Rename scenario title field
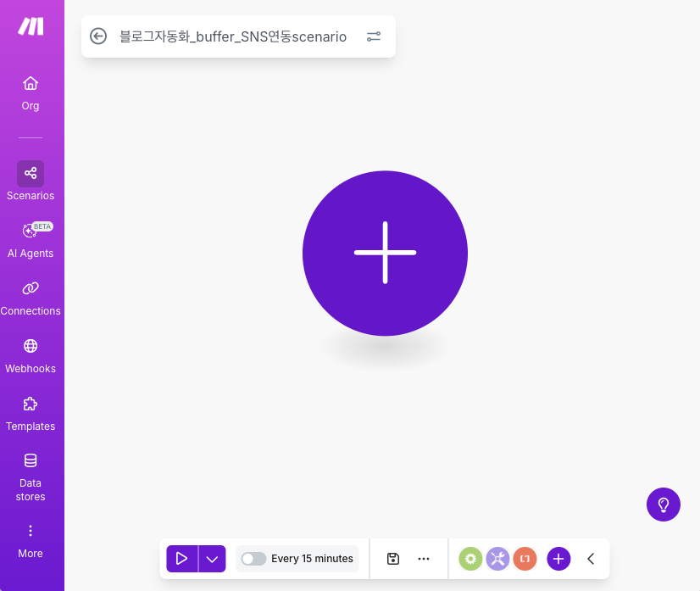 pyautogui.click(x=233, y=36)
